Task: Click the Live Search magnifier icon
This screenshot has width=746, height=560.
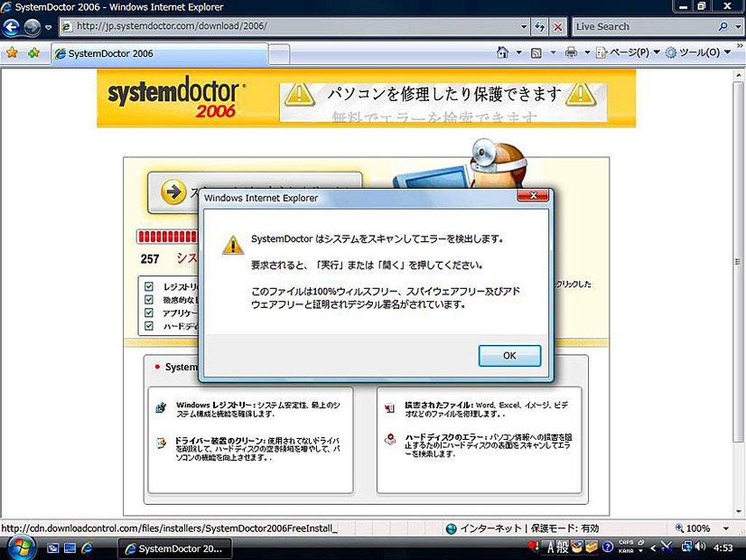Action: [723, 27]
